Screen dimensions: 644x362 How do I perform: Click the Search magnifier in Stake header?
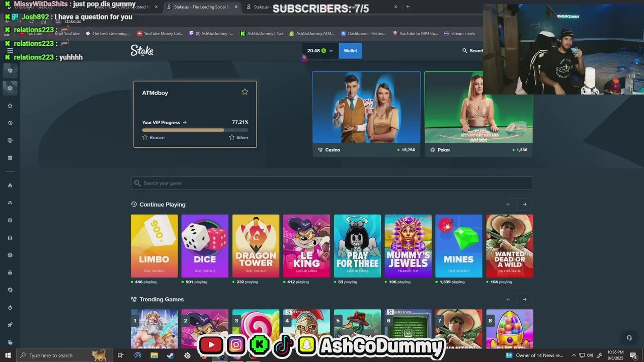(x=465, y=51)
